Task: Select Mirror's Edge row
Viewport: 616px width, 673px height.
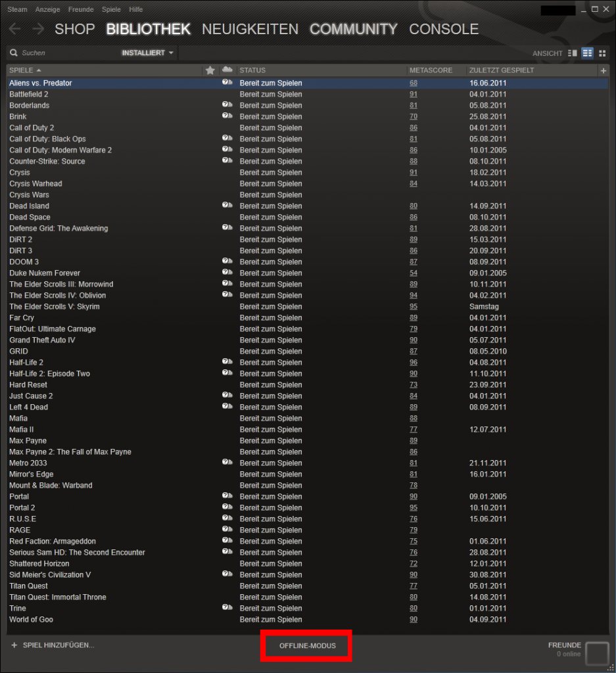Action: tap(308, 475)
